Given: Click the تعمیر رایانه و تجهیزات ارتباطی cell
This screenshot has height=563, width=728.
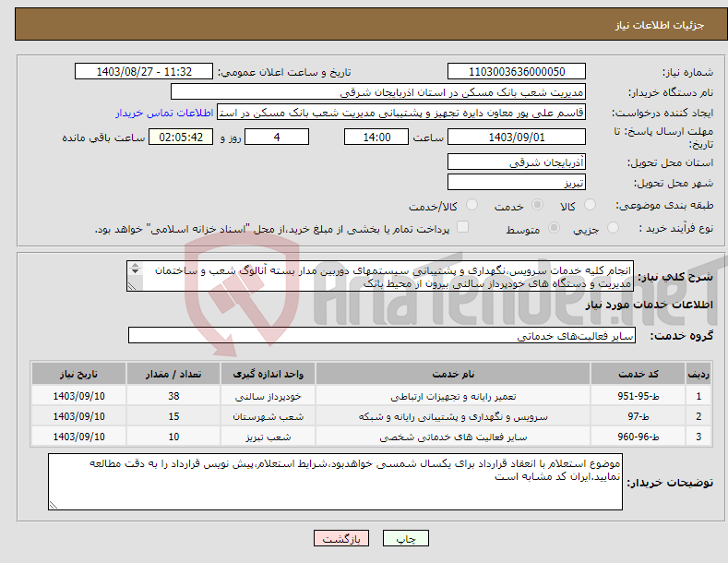Looking at the screenshot, I should click(453, 396).
